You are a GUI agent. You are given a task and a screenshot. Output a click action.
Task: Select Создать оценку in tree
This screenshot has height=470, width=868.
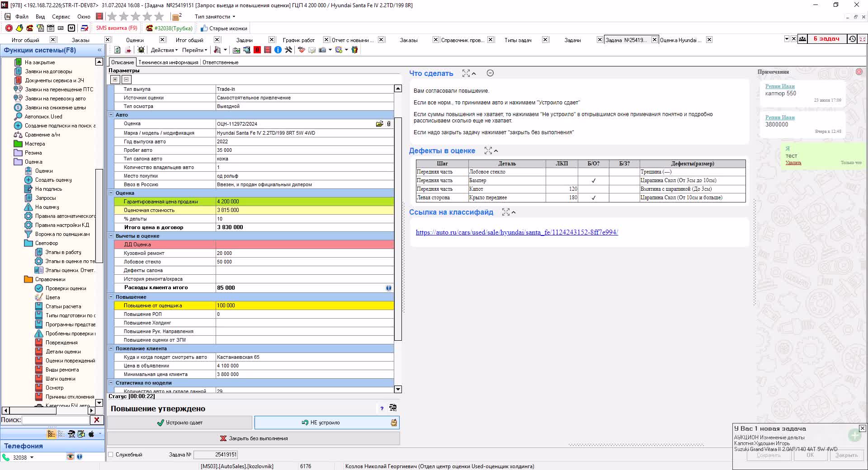coord(53,180)
